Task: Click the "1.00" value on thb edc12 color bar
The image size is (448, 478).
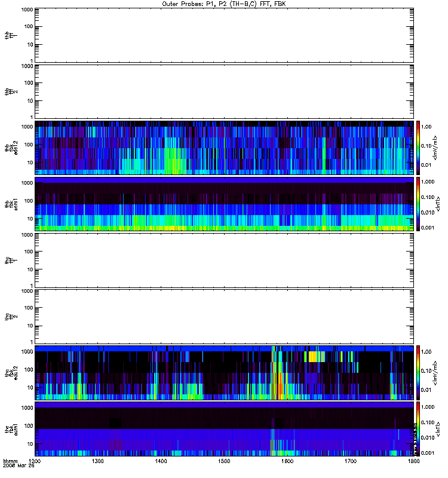Action: [426, 127]
